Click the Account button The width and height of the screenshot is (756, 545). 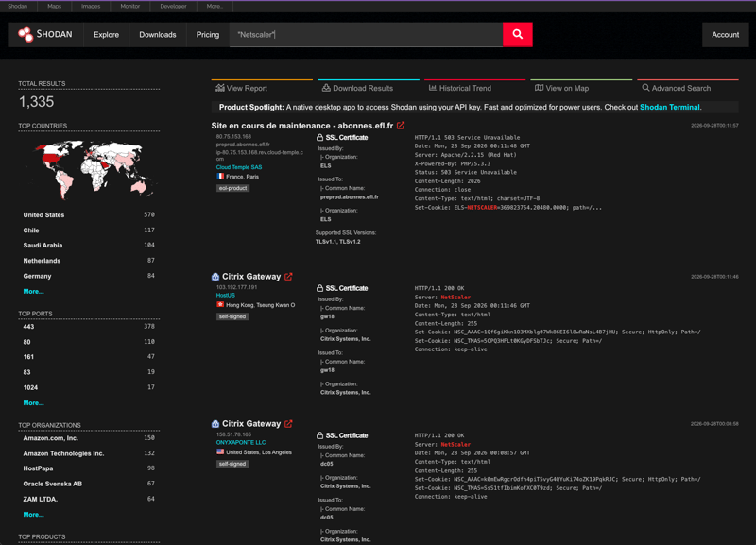click(x=725, y=35)
